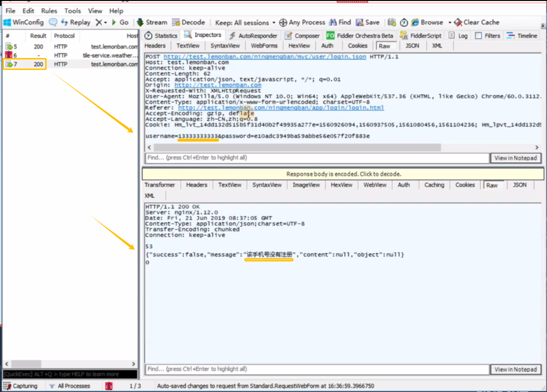Click the Clear Cache icon
The width and height of the screenshot is (547, 392).
[x=458, y=22]
